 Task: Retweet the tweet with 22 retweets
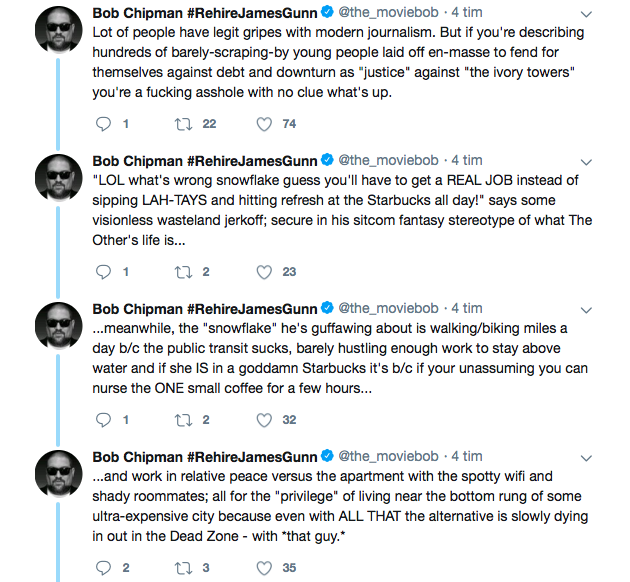183,124
